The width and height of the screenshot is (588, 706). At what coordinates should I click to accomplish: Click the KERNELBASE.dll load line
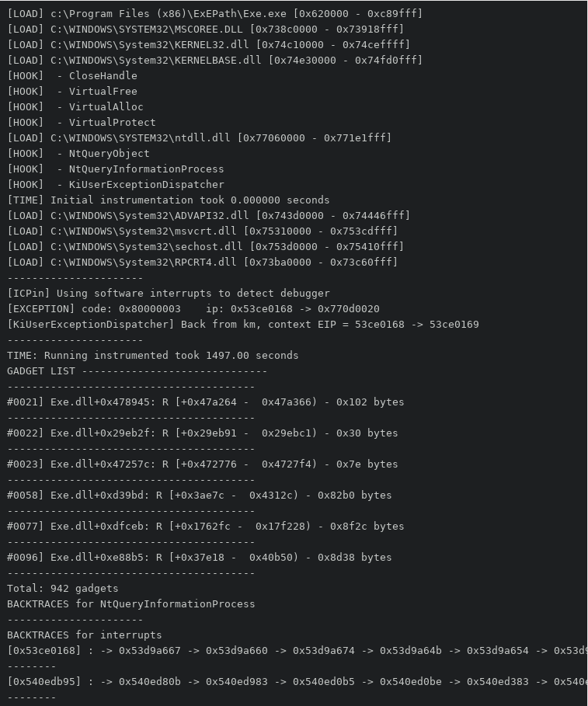pos(214,60)
